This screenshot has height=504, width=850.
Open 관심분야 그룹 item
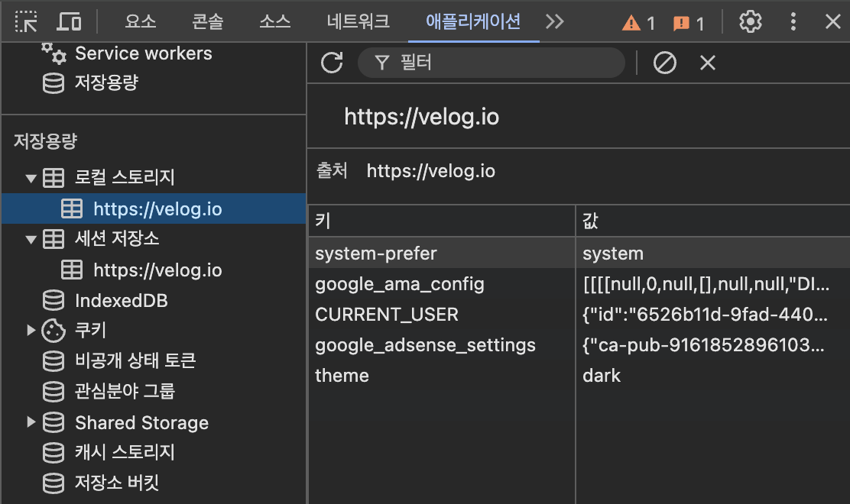pyautogui.click(x=125, y=391)
